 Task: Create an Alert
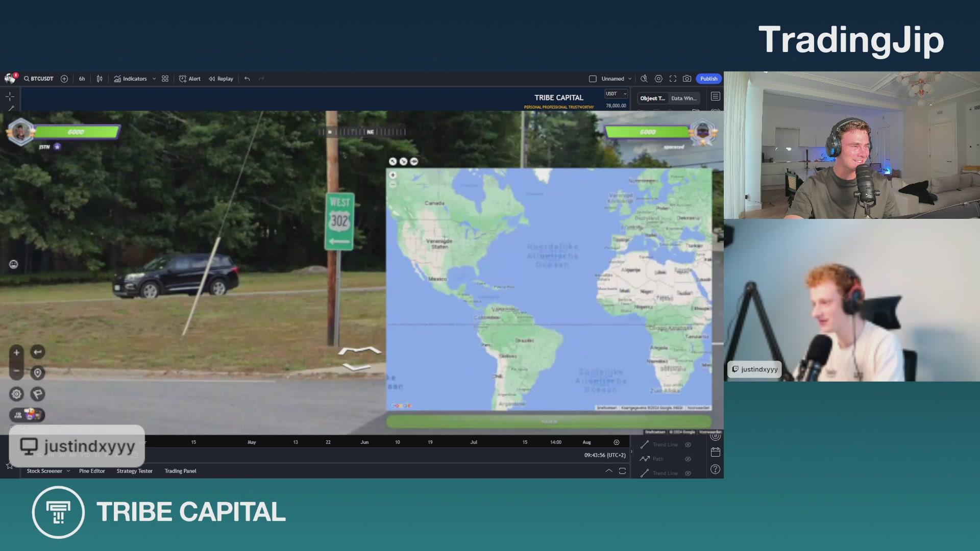pos(190,79)
